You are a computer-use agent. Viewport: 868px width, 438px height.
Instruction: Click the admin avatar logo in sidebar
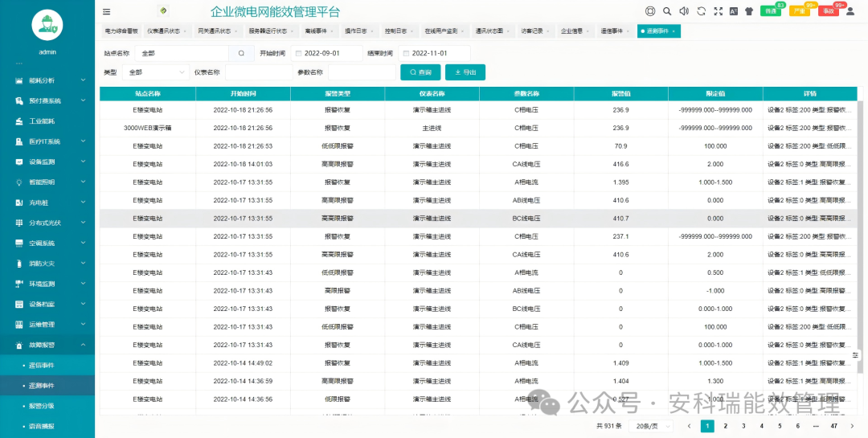(x=47, y=25)
